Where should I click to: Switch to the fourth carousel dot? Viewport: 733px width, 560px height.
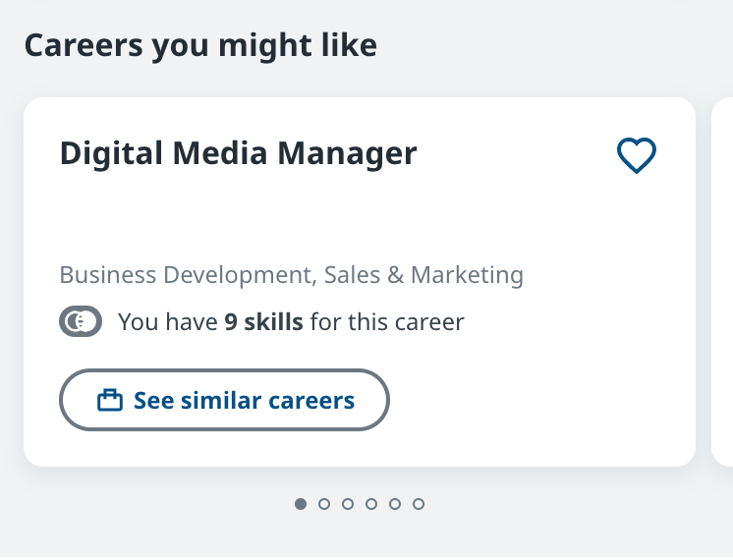point(371,504)
